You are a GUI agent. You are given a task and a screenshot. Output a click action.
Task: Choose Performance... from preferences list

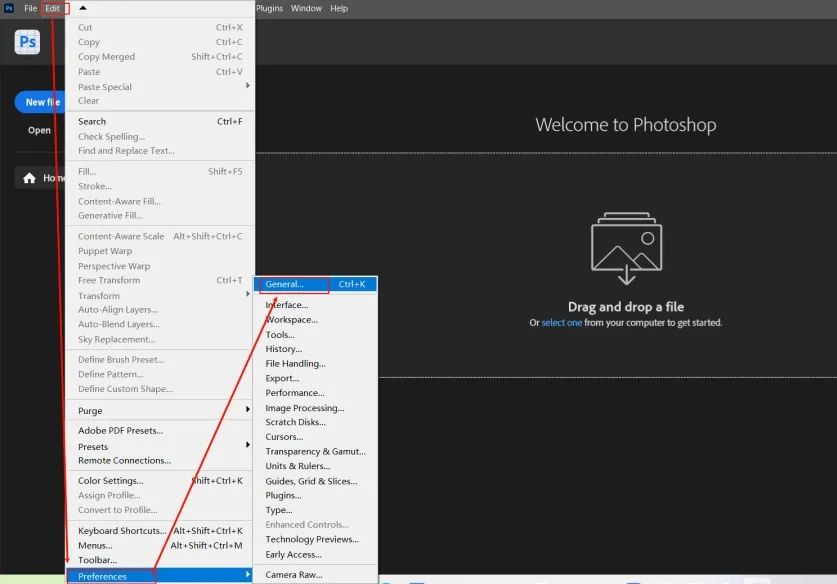[295, 393]
